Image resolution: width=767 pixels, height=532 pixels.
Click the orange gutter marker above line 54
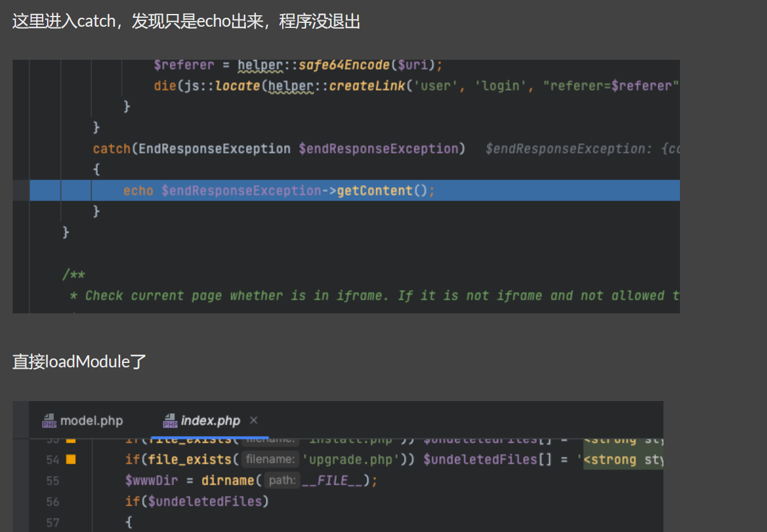click(x=71, y=440)
